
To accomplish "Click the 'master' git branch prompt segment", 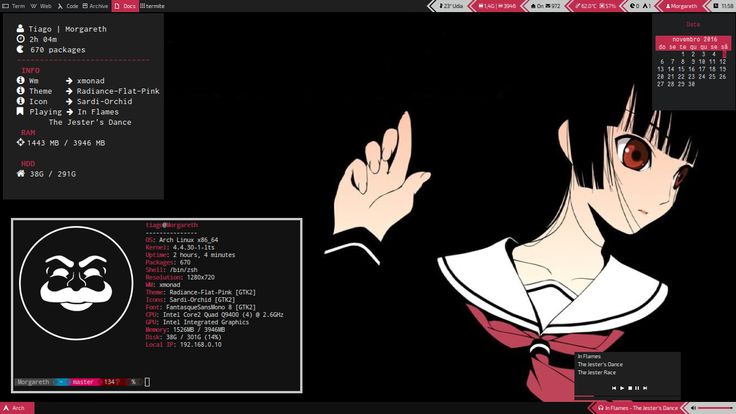I will pyautogui.click(x=83, y=382).
